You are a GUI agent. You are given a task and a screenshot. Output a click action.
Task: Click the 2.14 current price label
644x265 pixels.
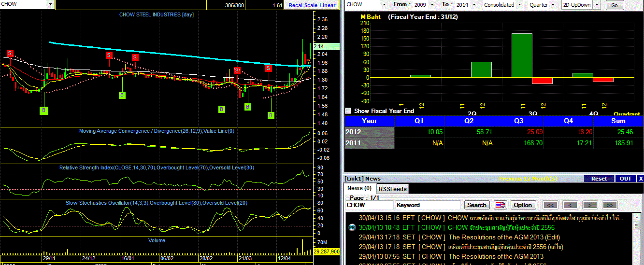326,46
